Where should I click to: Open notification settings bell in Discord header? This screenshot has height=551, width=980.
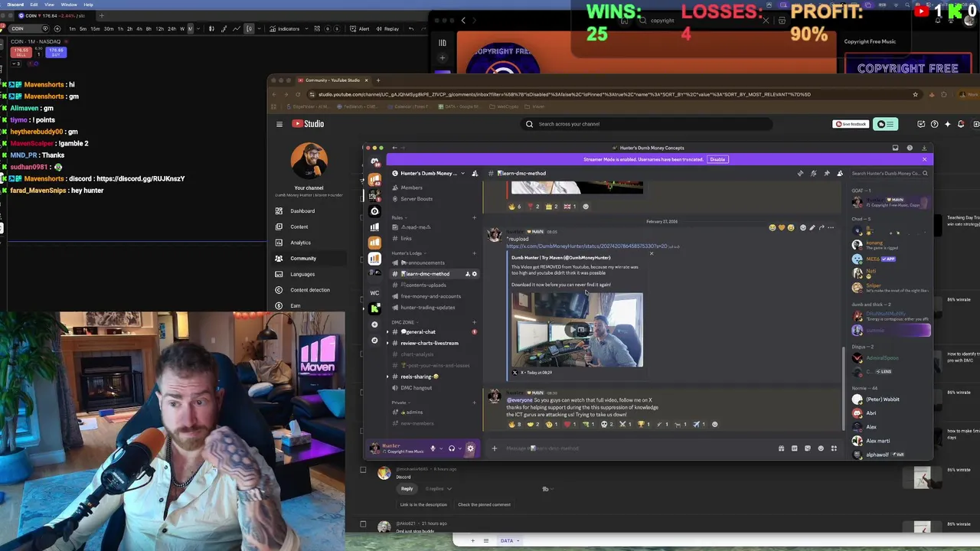point(813,173)
